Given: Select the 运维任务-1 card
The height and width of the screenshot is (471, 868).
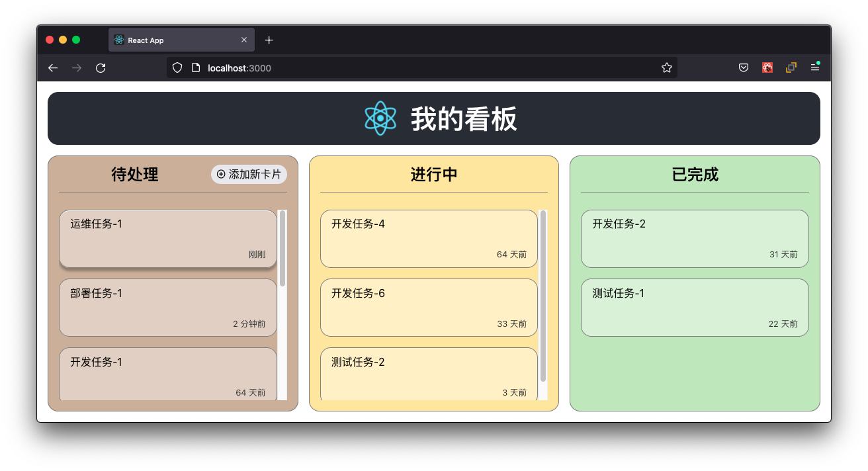Looking at the screenshot, I should click(168, 239).
